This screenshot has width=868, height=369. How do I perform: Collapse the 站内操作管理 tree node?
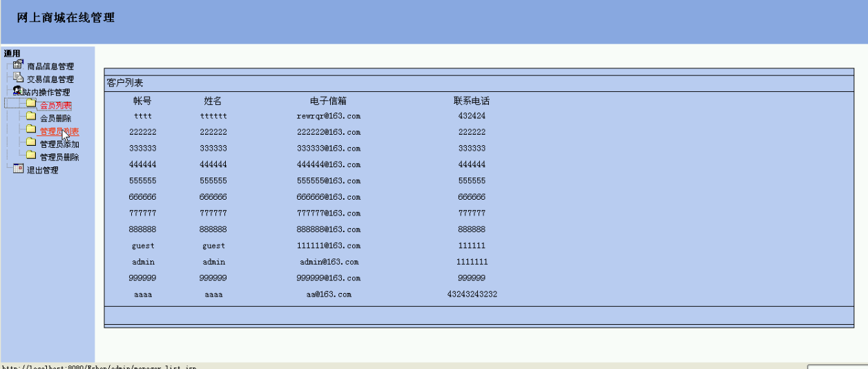[x=46, y=93]
